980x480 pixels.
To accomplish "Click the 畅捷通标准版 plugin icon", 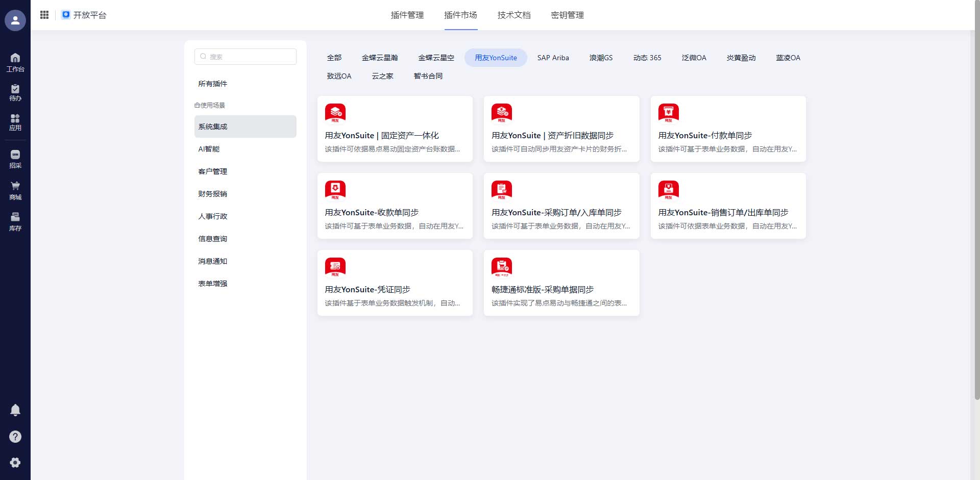I will tap(502, 267).
